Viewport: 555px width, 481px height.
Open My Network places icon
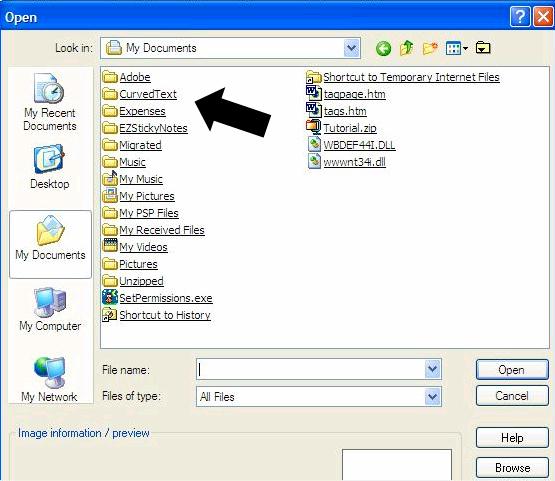pyautogui.click(x=49, y=379)
